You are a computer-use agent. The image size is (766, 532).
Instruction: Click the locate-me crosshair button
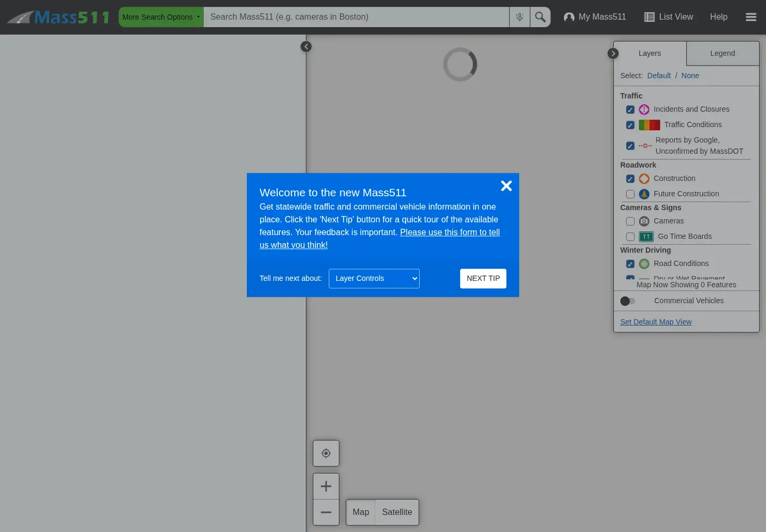pos(326,453)
